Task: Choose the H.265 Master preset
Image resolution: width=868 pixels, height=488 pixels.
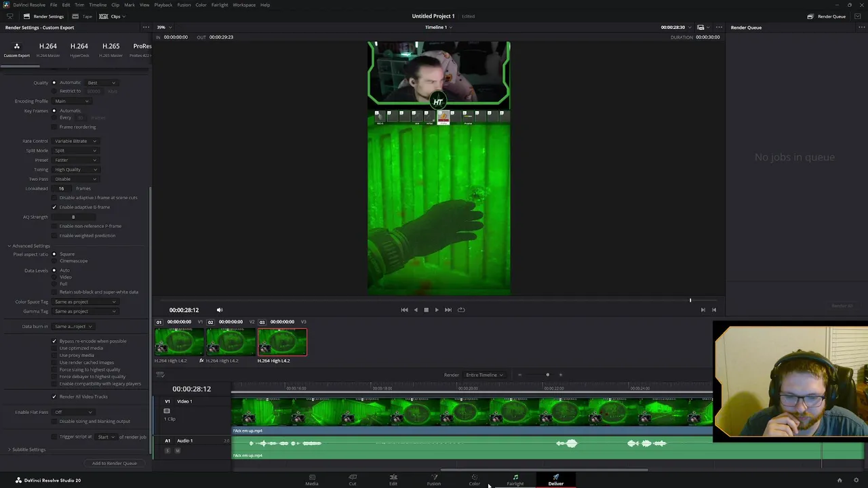Action: (x=111, y=49)
